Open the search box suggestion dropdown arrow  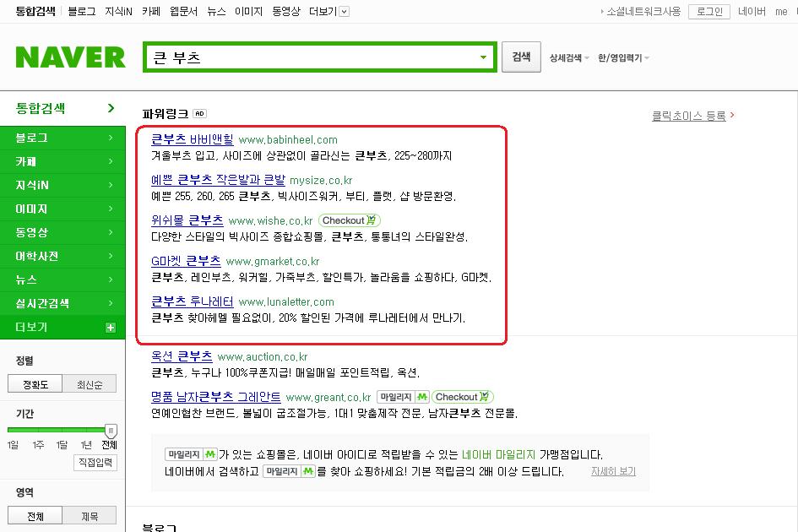click(484, 57)
